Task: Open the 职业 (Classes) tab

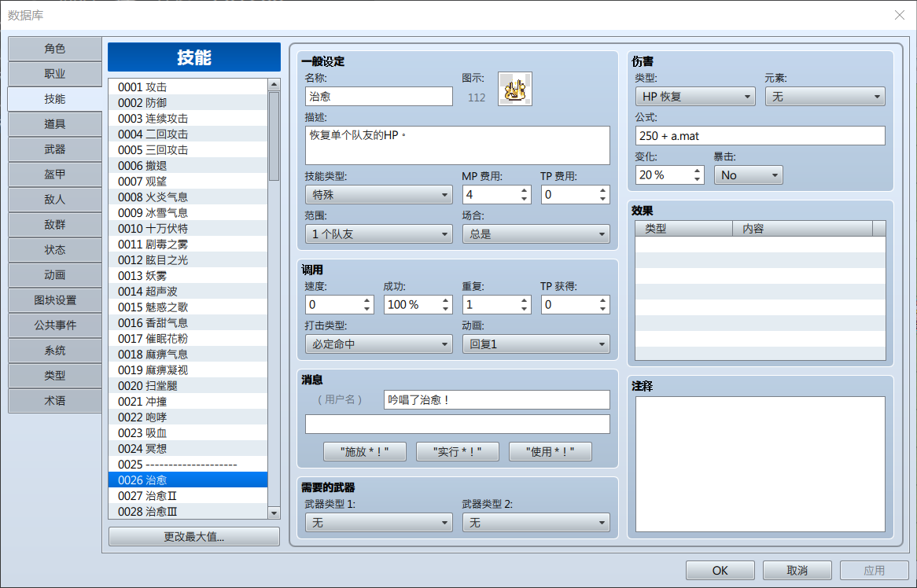Action: tap(55, 74)
